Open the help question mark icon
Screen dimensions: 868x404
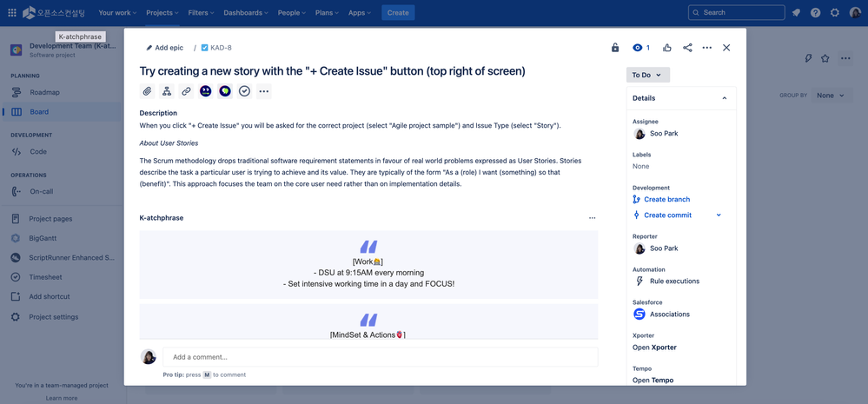815,13
